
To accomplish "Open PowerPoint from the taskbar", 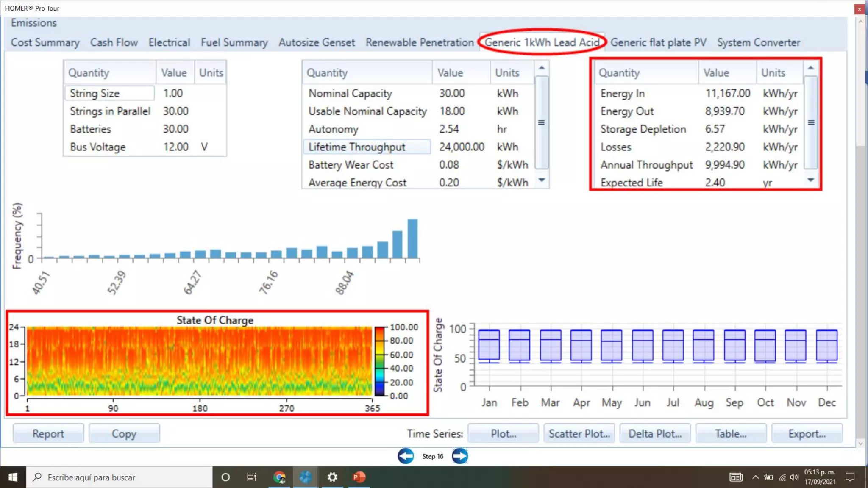I will [359, 477].
